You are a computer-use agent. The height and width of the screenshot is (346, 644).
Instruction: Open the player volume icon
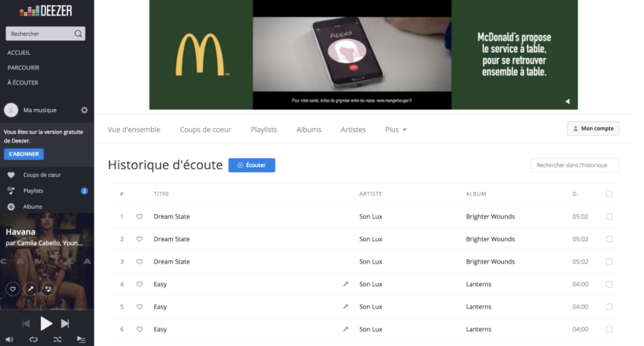click(9, 340)
